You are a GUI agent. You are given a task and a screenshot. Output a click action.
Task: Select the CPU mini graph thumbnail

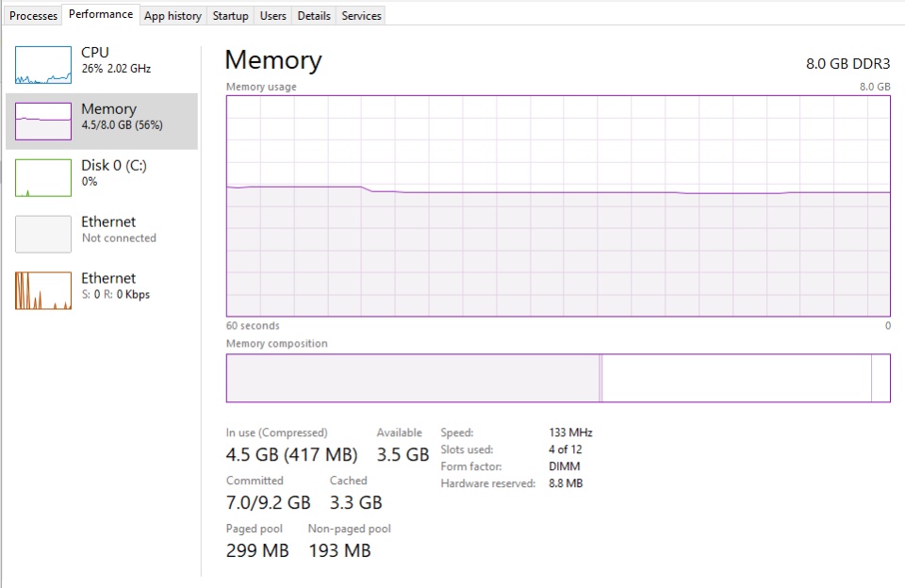click(x=43, y=65)
